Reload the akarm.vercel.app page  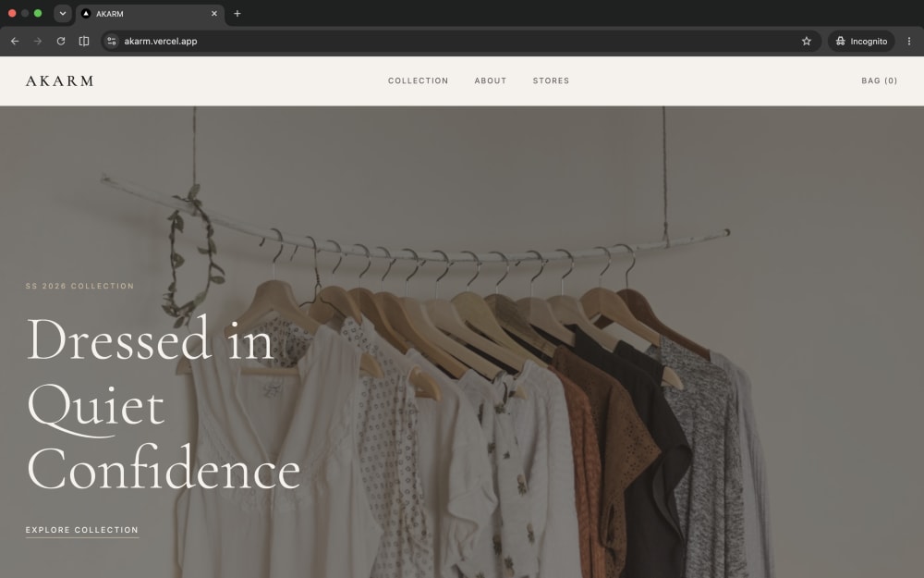61,42
